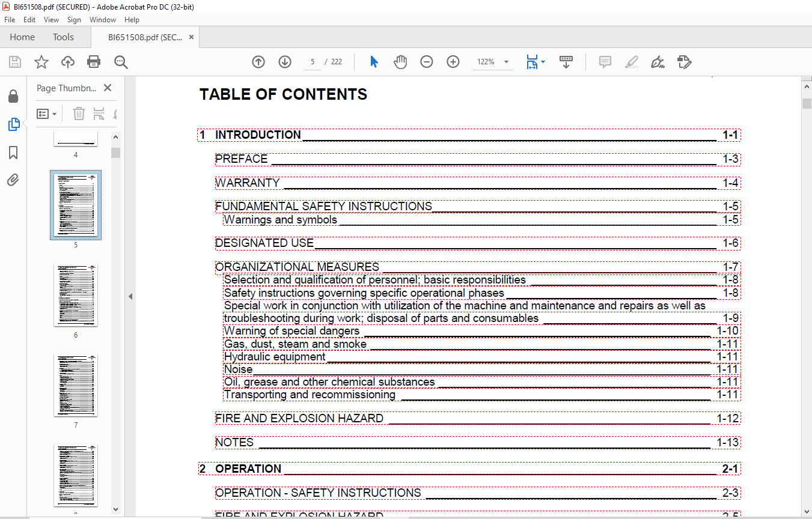Click the thumbnails panel scrollbar
812x519 pixels.
[115, 152]
